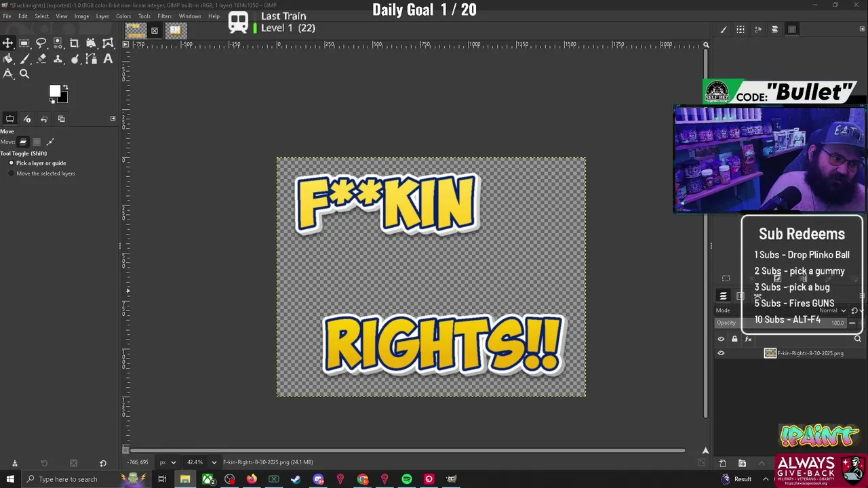Save tool preset icon in bottom-left panel
Screen dimensions: 868x488
tap(15, 464)
